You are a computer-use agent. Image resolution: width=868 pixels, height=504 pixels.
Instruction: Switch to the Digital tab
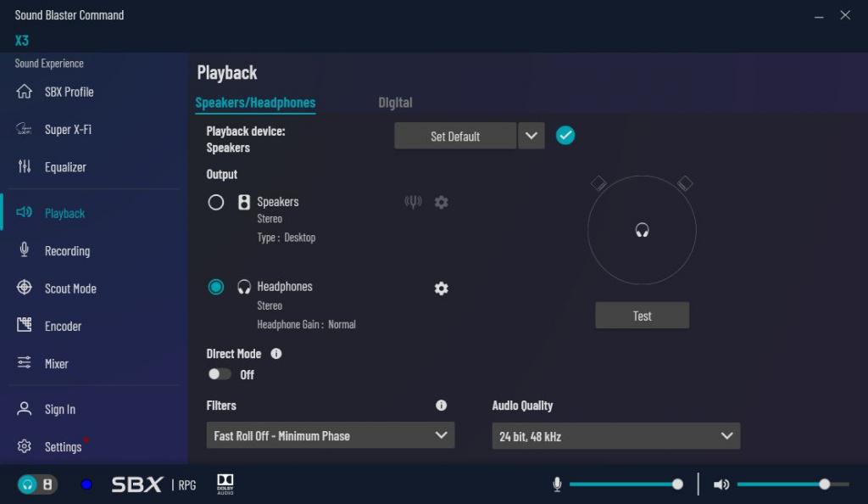395,103
